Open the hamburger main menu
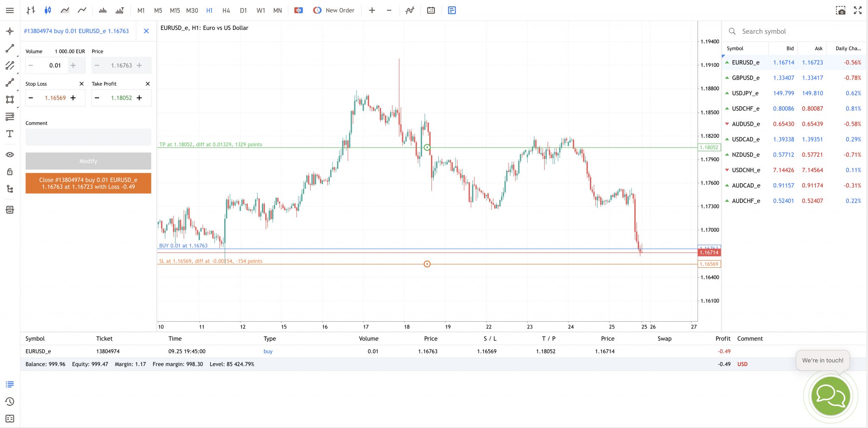Image resolution: width=868 pixels, height=428 pixels. click(x=10, y=10)
